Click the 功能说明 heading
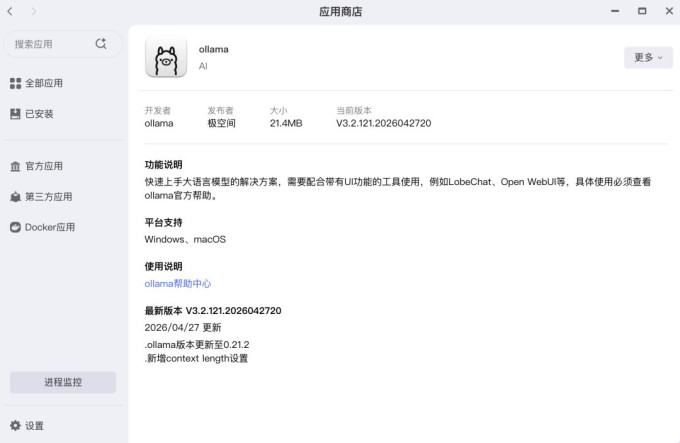The width and height of the screenshot is (680, 443). pyautogui.click(x=163, y=165)
